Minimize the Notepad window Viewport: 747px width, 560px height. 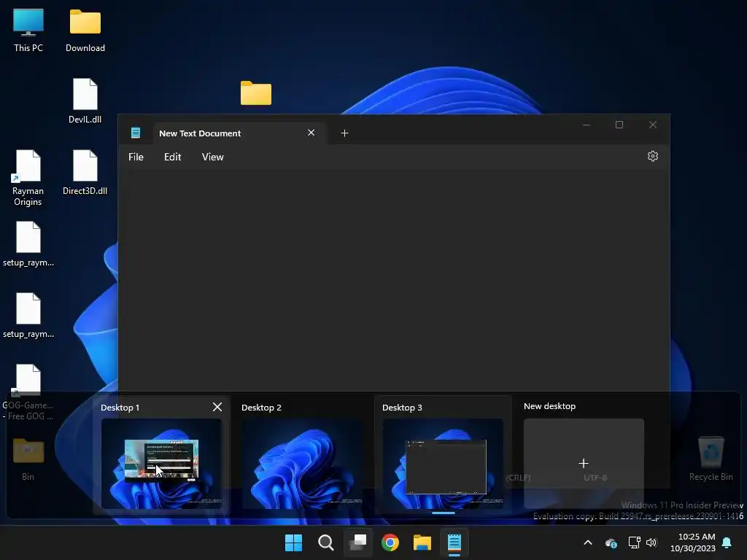587,125
